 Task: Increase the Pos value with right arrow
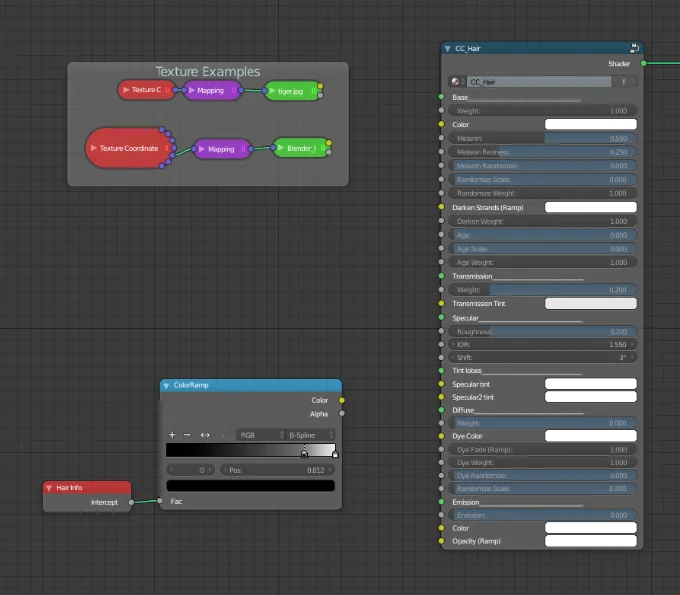(x=330, y=470)
